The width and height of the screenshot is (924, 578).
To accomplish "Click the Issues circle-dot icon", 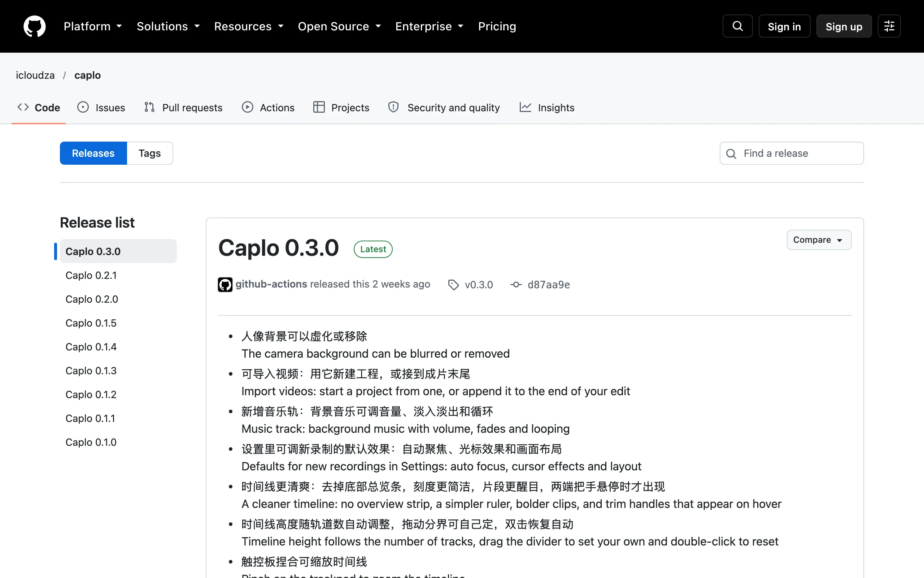I will coord(83,107).
